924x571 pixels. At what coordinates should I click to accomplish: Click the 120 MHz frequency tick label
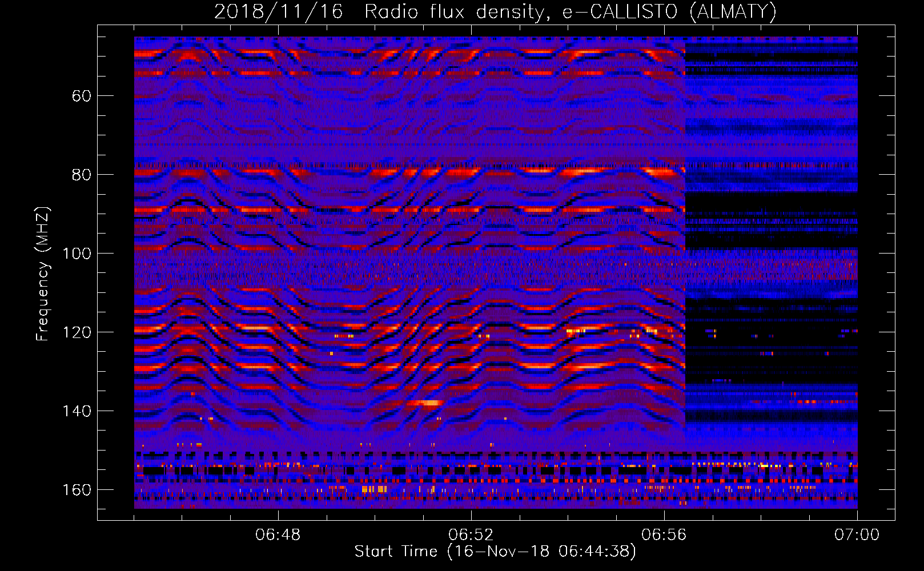coord(77,332)
